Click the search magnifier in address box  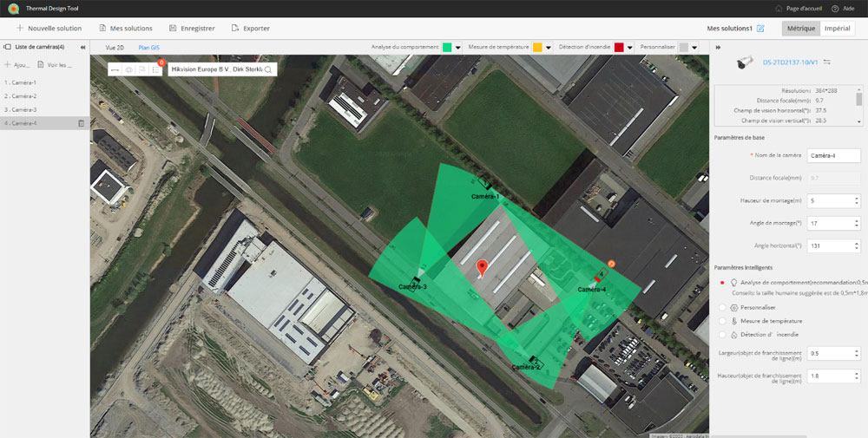(269, 69)
